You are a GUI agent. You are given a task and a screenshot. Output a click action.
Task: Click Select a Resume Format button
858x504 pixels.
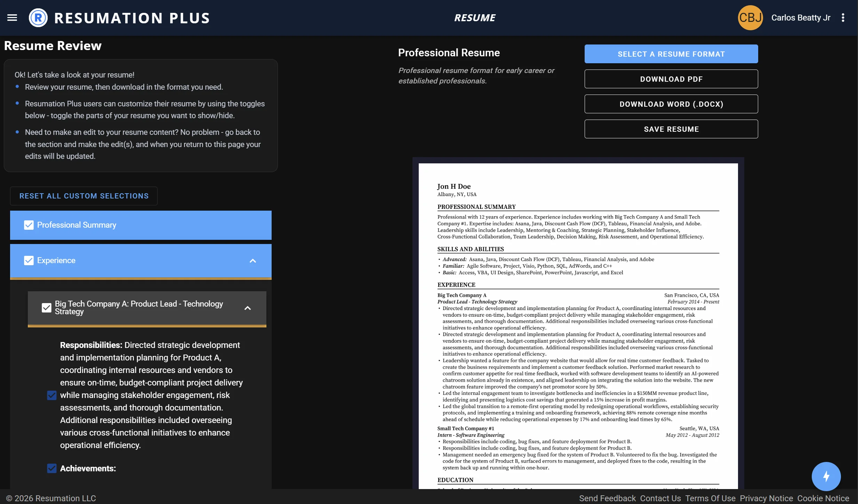[671, 54]
